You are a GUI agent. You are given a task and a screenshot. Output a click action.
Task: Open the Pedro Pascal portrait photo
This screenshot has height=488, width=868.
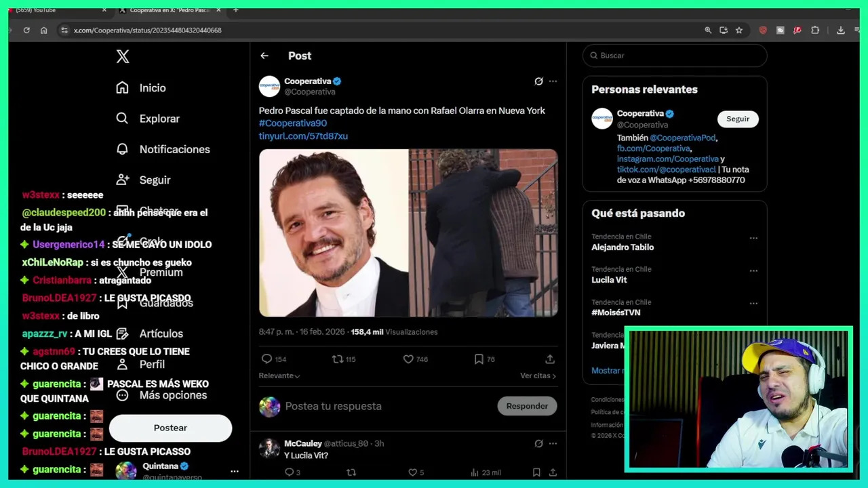point(334,233)
